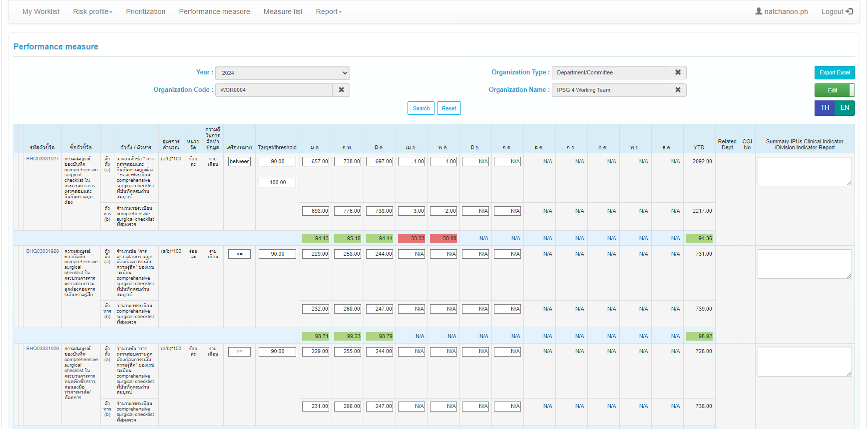Image resolution: width=868 pixels, height=429 pixels.
Task: Click the natchanon.ph username
Action: [786, 11]
